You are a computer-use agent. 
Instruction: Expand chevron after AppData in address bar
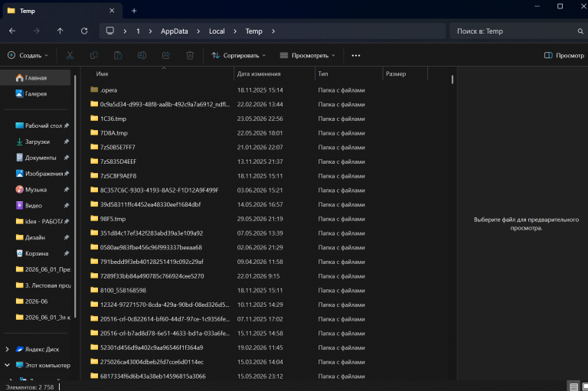click(x=198, y=31)
